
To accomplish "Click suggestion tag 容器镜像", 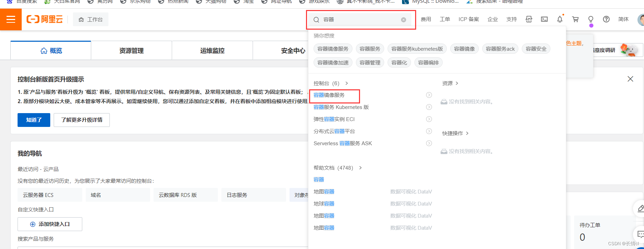I will (x=464, y=49).
